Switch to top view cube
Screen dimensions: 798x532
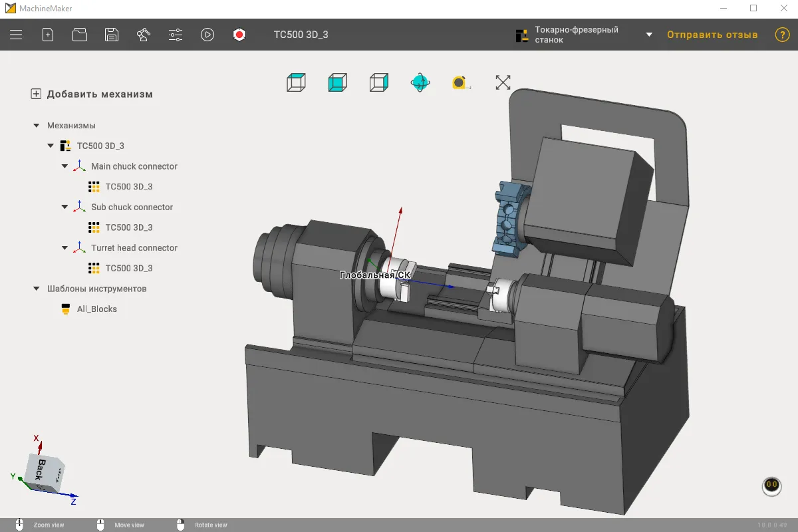coord(296,82)
